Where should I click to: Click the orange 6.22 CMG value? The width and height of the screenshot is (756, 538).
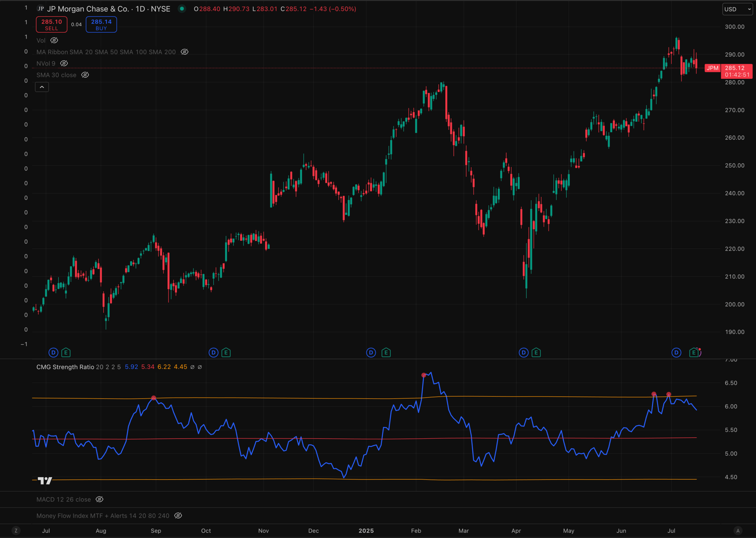164,367
